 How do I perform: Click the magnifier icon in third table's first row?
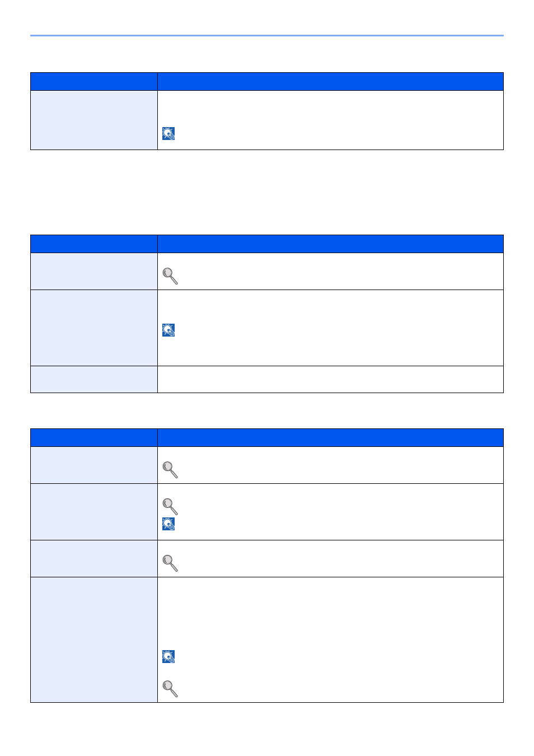point(170,470)
